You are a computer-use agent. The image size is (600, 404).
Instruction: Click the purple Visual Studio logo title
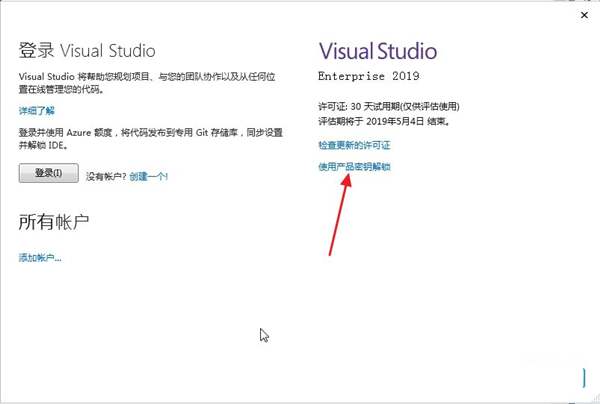(378, 51)
